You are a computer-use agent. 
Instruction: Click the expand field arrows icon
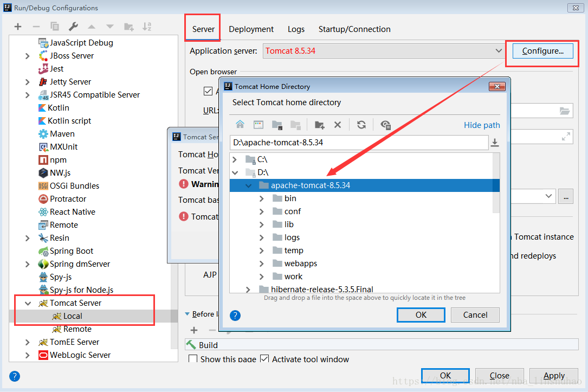pos(566,137)
